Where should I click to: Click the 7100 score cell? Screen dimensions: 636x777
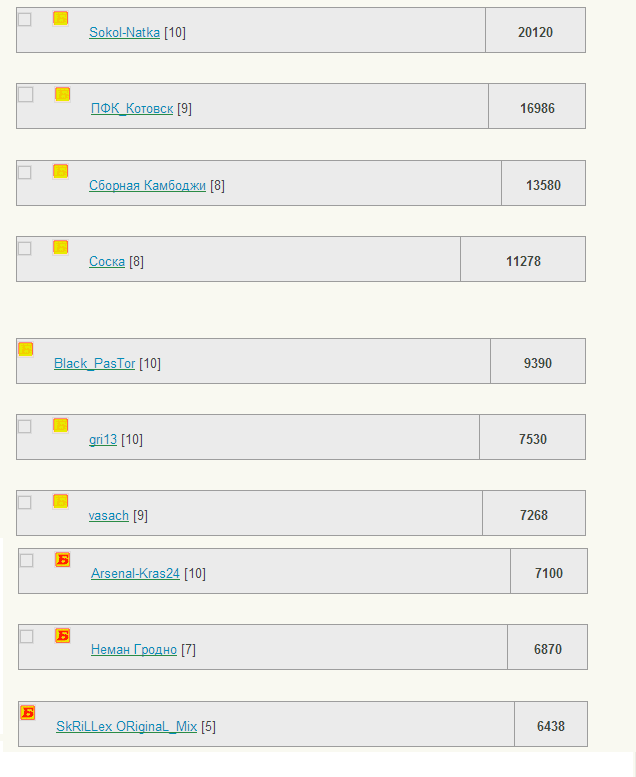[549, 571]
